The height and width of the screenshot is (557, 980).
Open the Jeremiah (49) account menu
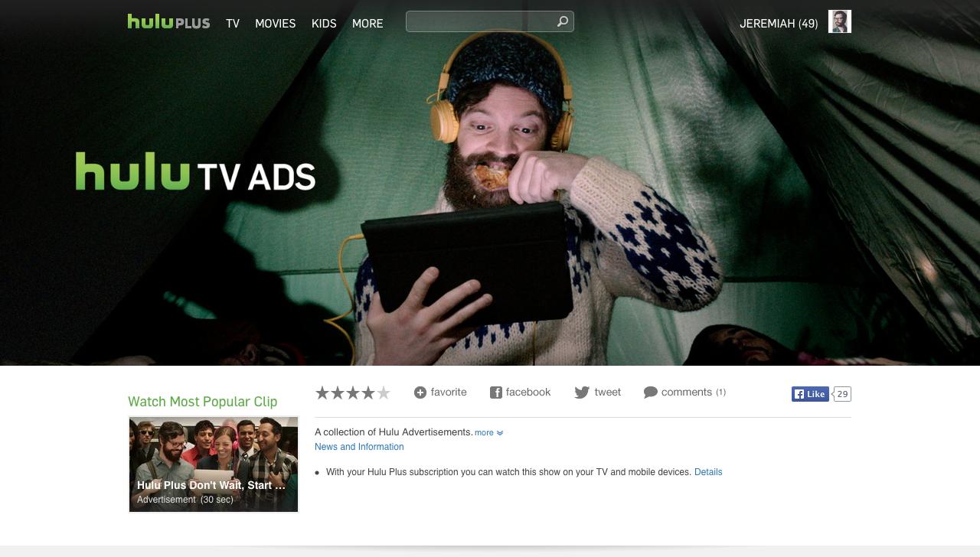[x=778, y=24]
